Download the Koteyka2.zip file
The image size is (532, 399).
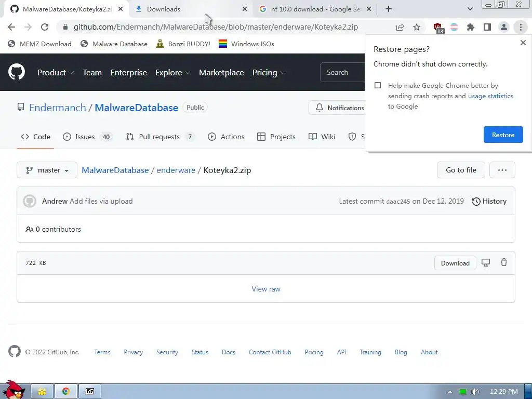coord(455,263)
